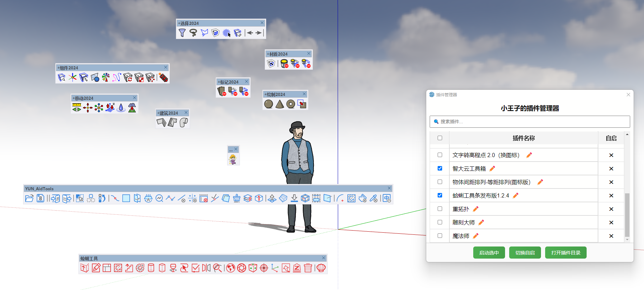Click the plugin list scrollbar down arrow

627,240
